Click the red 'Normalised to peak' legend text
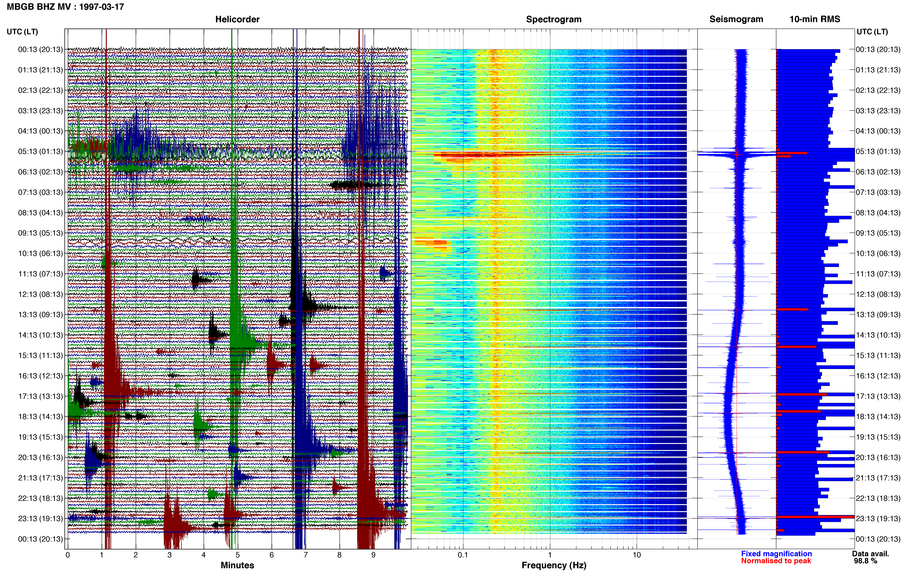924x578 pixels. [776, 561]
